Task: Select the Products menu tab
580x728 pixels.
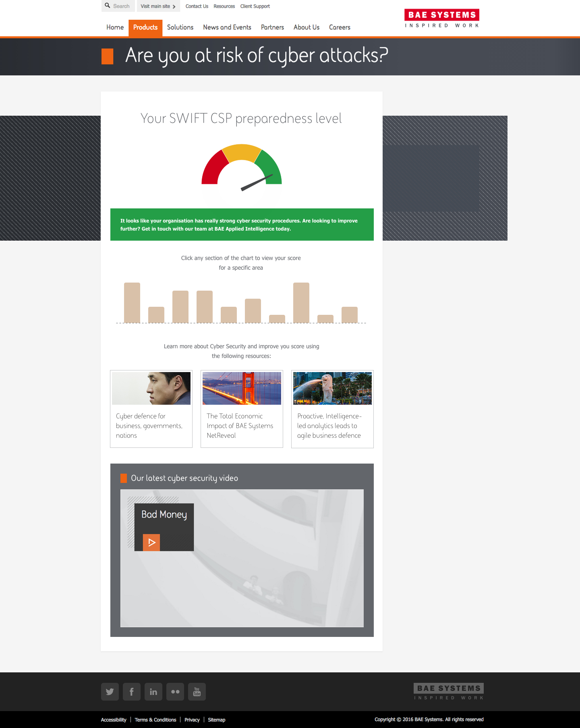Action: [x=145, y=28]
